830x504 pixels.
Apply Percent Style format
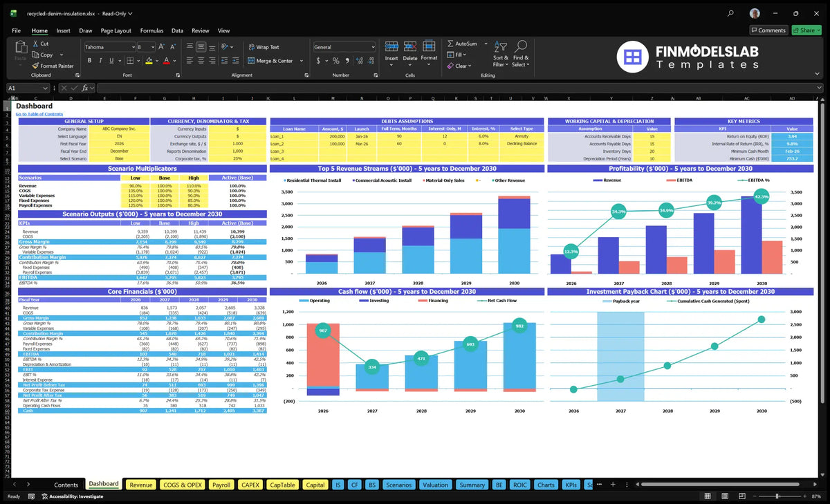click(x=336, y=61)
